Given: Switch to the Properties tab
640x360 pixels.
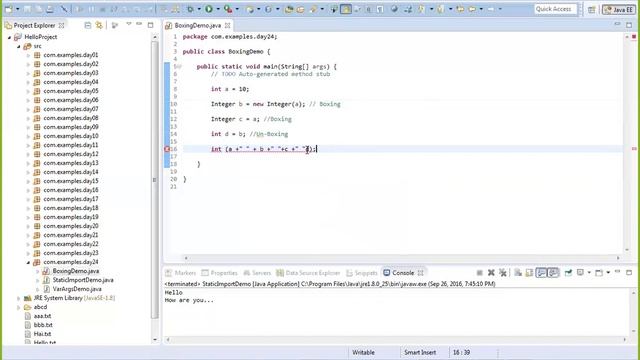Looking at the screenshot, I should click(x=220, y=273).
